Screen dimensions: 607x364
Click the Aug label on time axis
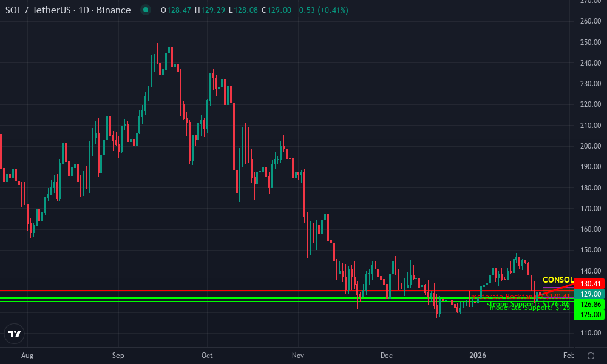27,356
